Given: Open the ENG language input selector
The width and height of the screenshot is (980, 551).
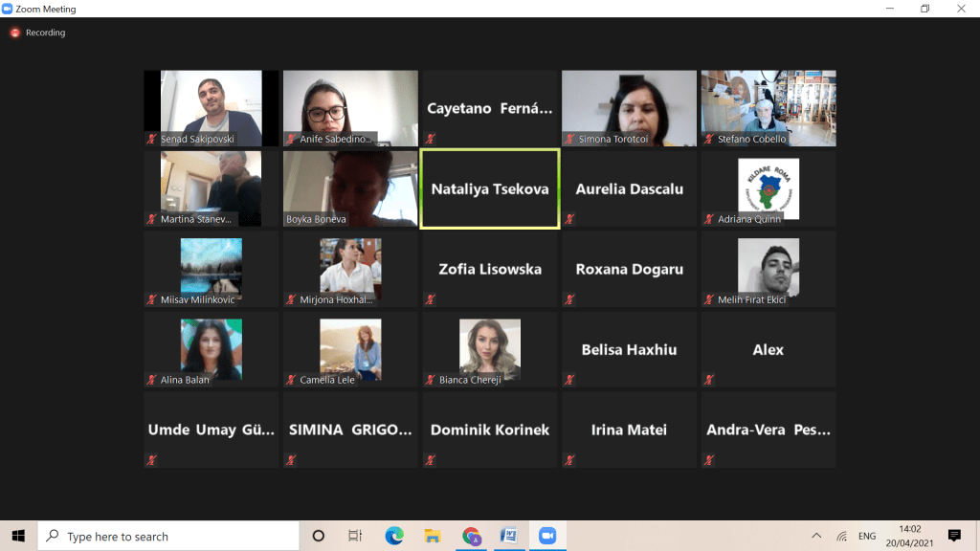Looking at the screenshot, I should (x=867, y=536).
